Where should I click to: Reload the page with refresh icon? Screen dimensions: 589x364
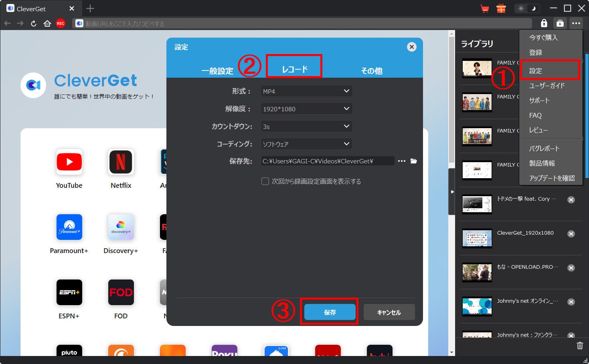pos(34,24)
